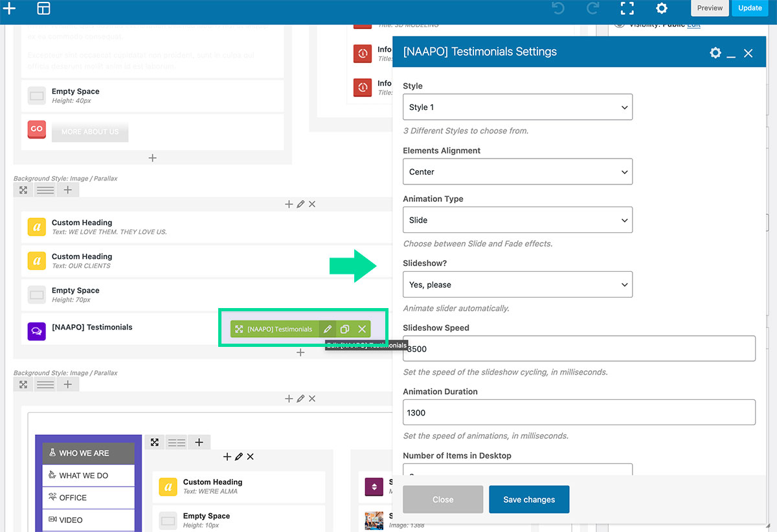
Task: Click inside the Slideshow Speed field
Action: coord(579,349)
